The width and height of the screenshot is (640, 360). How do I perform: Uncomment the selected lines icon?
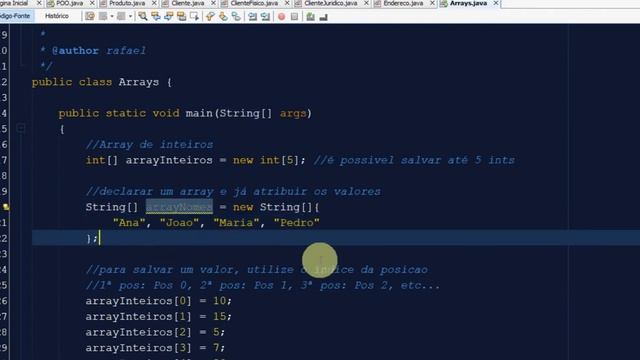point(324,16)
